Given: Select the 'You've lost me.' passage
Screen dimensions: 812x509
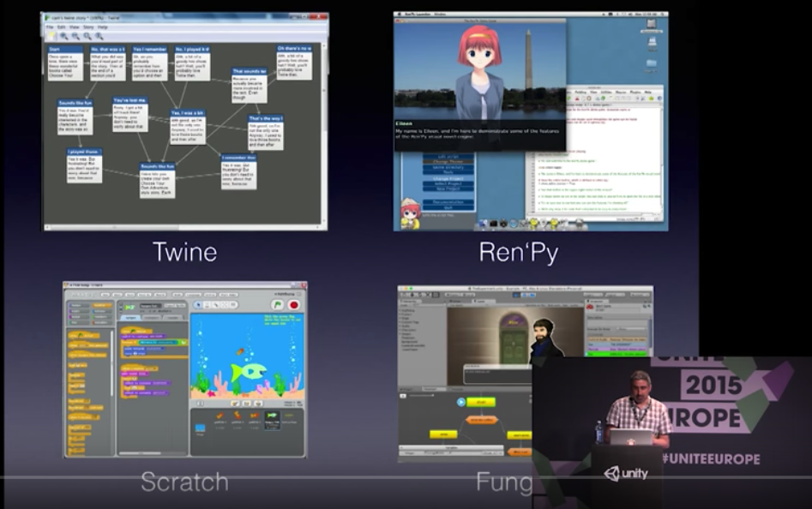Looking at the screenshot, I should point(130,114).
